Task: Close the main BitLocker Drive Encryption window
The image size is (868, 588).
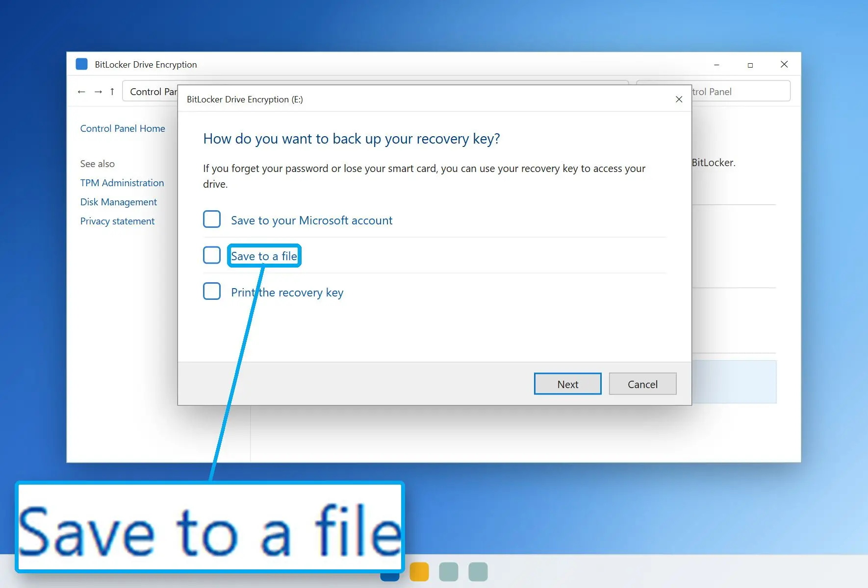Action: pos(784,65)
